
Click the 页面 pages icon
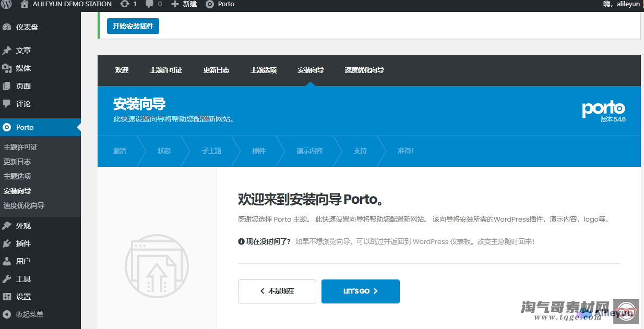point(7,86)
